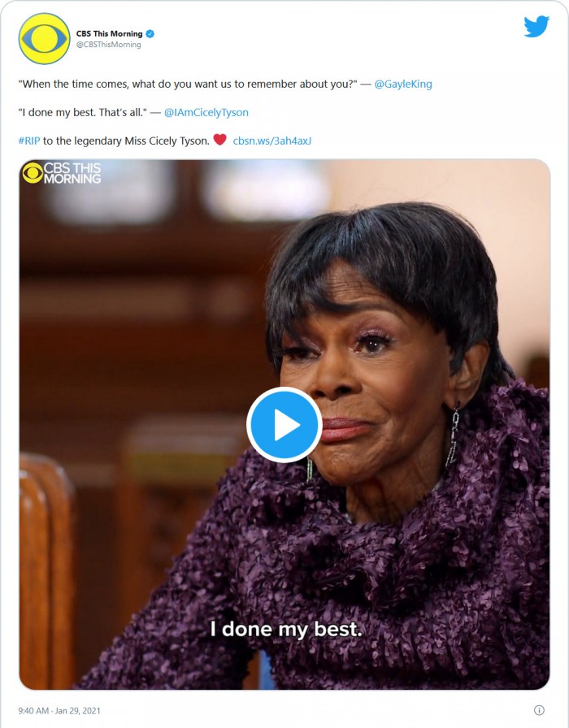Click the Twitter bird logo
The image size is (569, 728).
(536, 27)
